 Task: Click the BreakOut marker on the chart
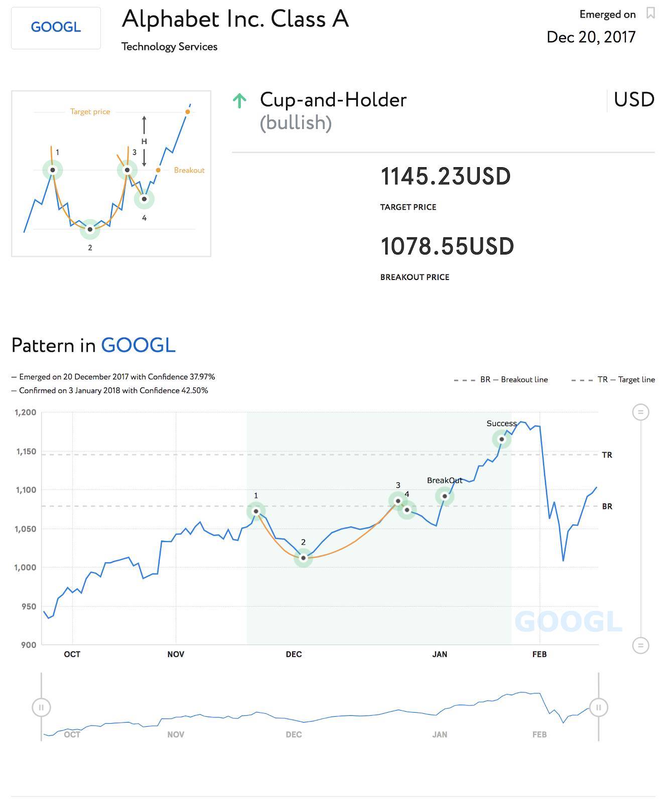pyautogui.click(x=445, y=496)
